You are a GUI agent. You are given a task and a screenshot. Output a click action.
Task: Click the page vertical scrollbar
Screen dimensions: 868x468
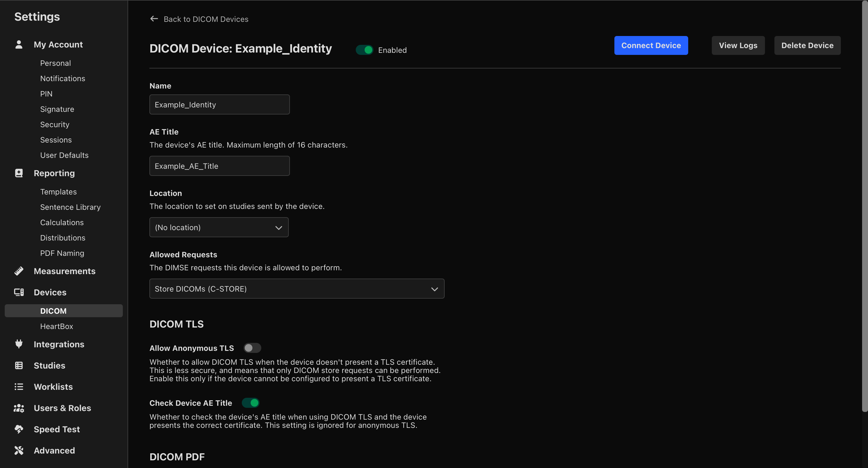point(865,205)
